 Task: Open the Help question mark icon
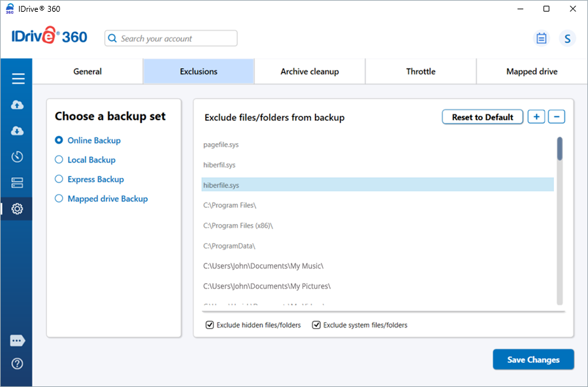pyautogui.click(x=18, y=363)
